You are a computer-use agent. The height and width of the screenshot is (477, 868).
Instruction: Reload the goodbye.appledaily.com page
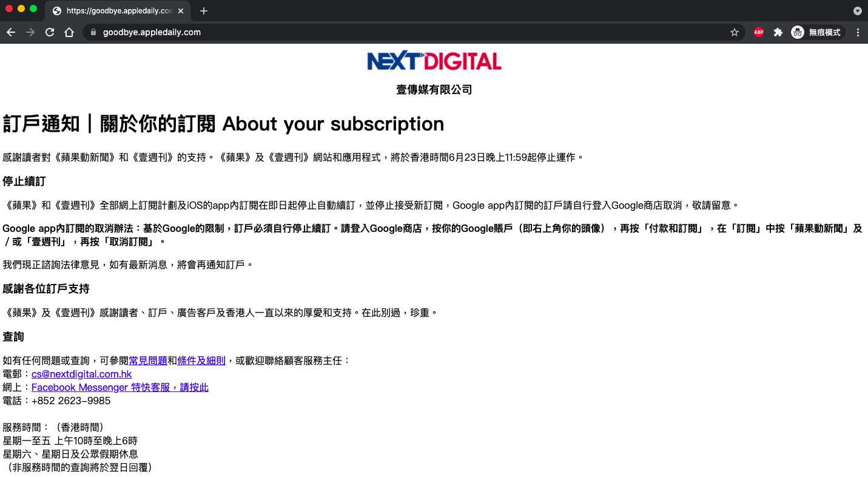pos(50,32)
